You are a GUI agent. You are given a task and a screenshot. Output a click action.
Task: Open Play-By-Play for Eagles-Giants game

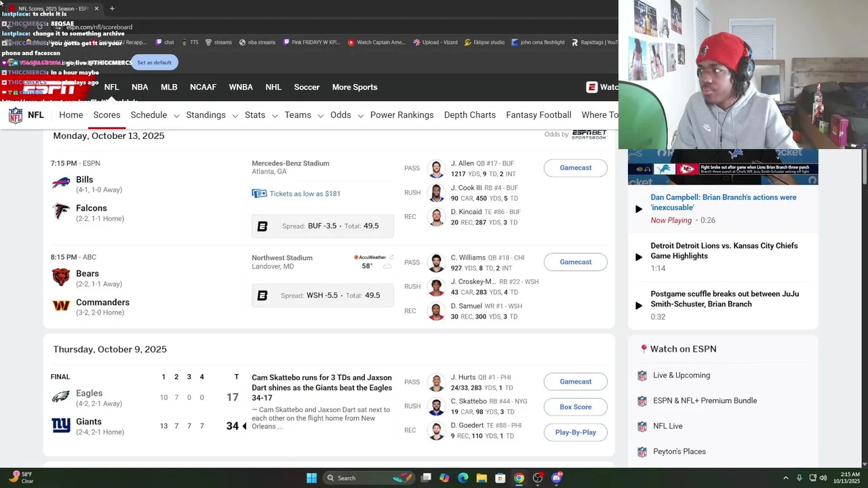pyautogui.click(x=576, y=432)
